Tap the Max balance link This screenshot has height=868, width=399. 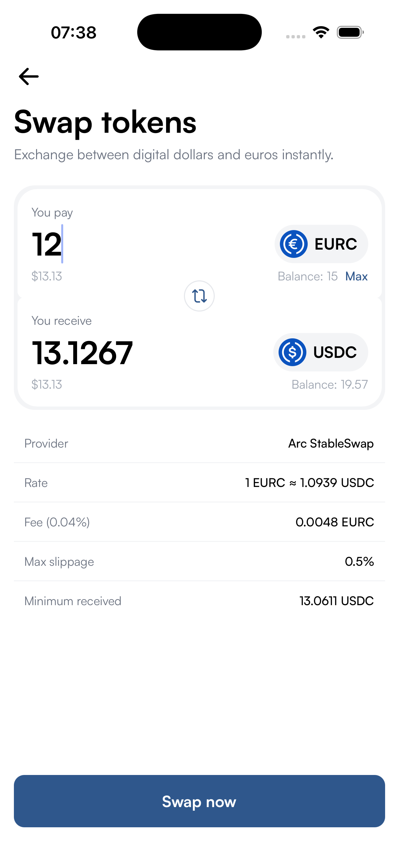point(356,276)
